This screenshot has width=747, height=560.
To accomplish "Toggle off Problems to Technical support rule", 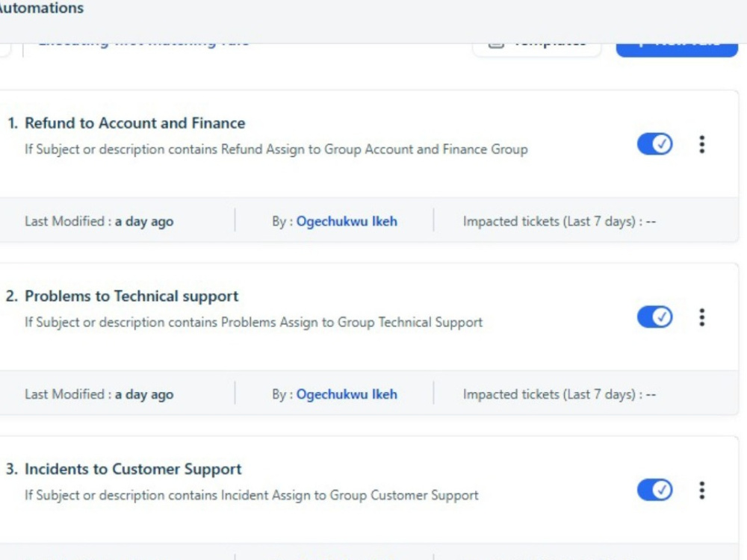I will 654,317.
